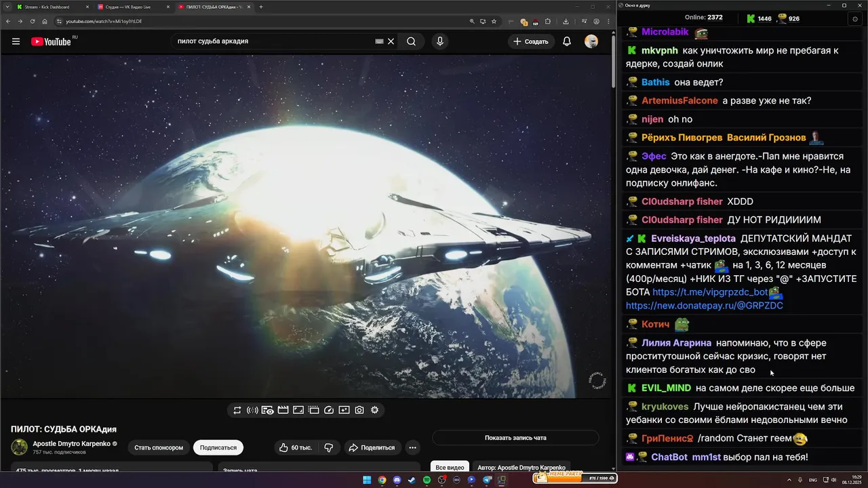
Task: Open YouTube notifications bell
Action: pos(567,41)
